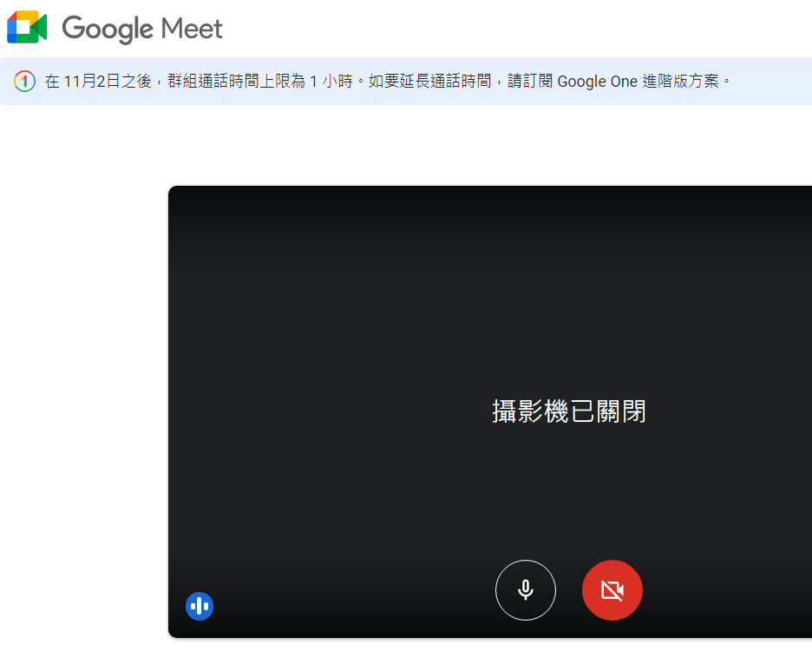Click the Google Meet colored logo

(29, 27)
